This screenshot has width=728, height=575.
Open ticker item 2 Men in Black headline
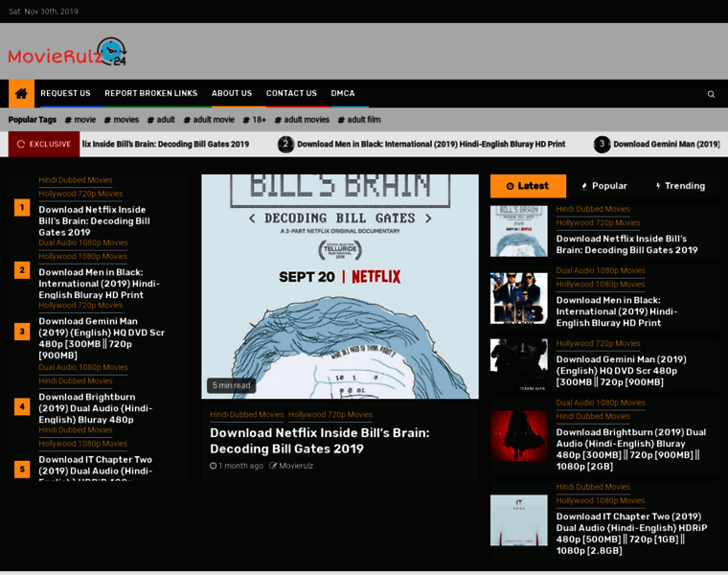pos(431,144)
